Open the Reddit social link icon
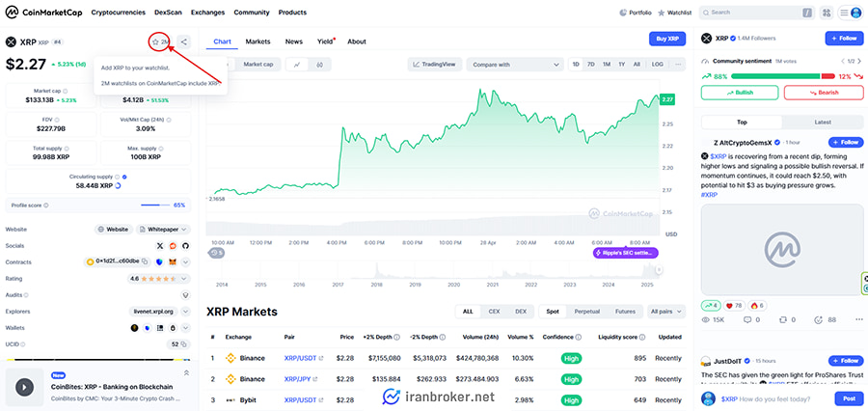This screenshot has width=868, height=411. [173, 245]
